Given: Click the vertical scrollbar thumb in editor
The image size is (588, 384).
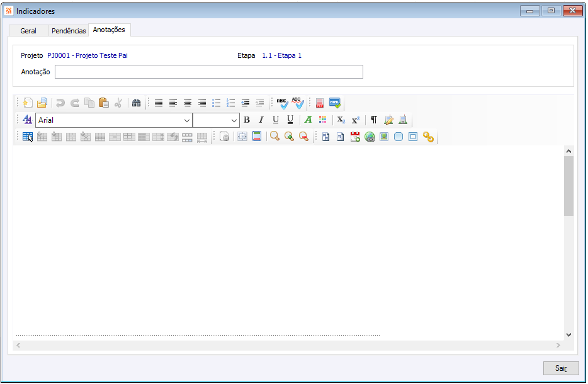Looking at the screenshot, I should click(569, 186).
